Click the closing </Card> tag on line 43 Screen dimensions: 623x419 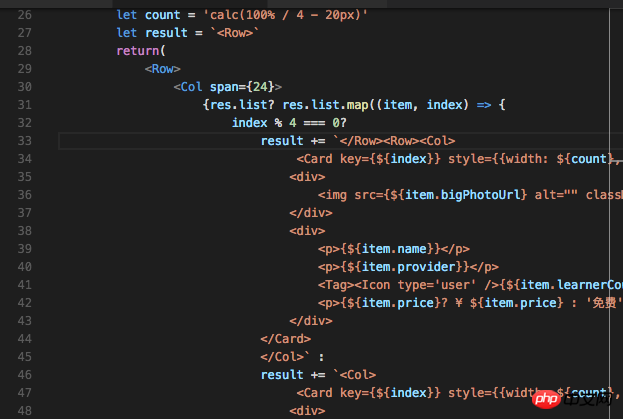(x=285, y=338)
